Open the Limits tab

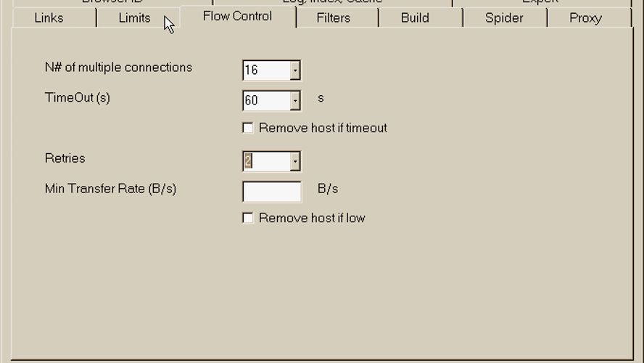[x=134, y=17]
